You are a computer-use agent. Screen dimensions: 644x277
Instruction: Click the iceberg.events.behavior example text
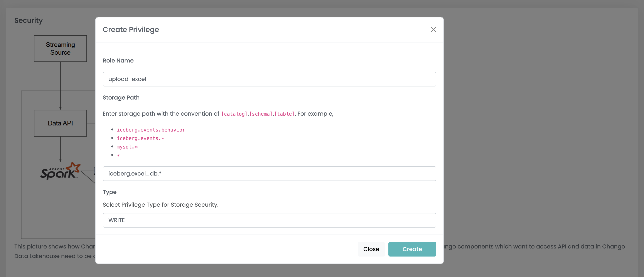(151, 130)
